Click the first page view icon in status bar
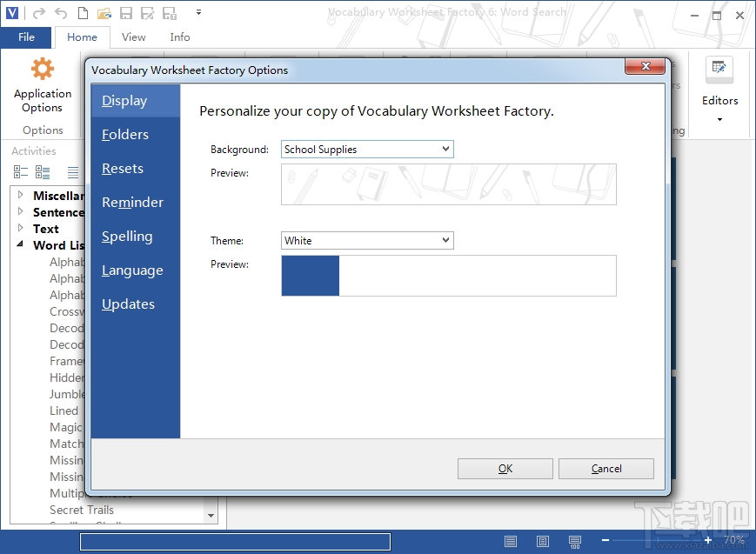This screenshot has width=756, height=554. click(x=509, y=541)
